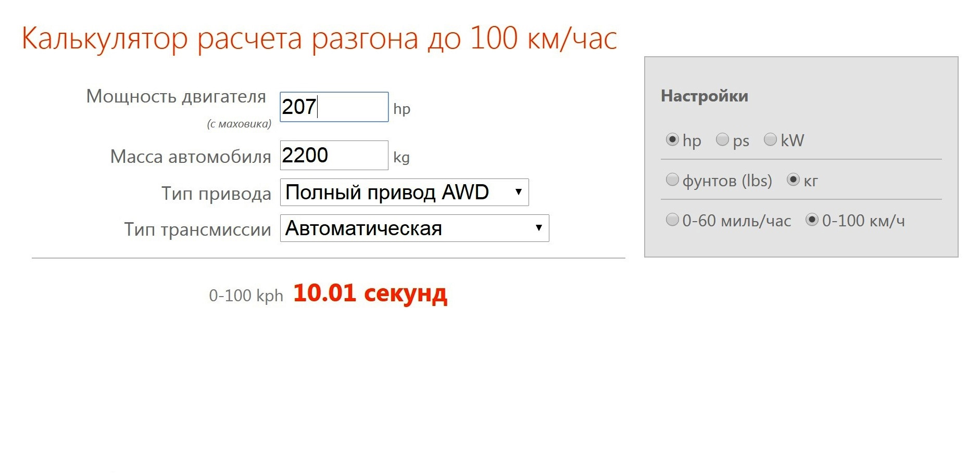This screenshot has width=980, height=474.
Task: Click the Настройки heading
Action: click(x=705, y=96)
